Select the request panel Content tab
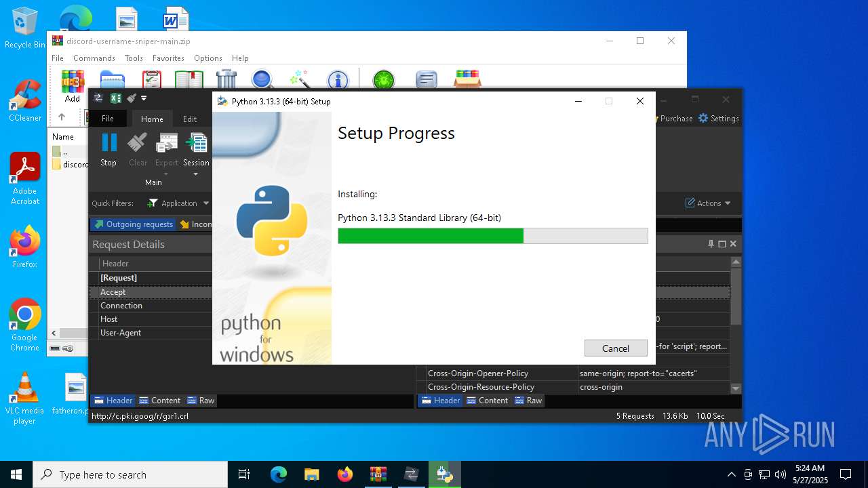Viewport: 868px width, 488px height. click(160, 401)
